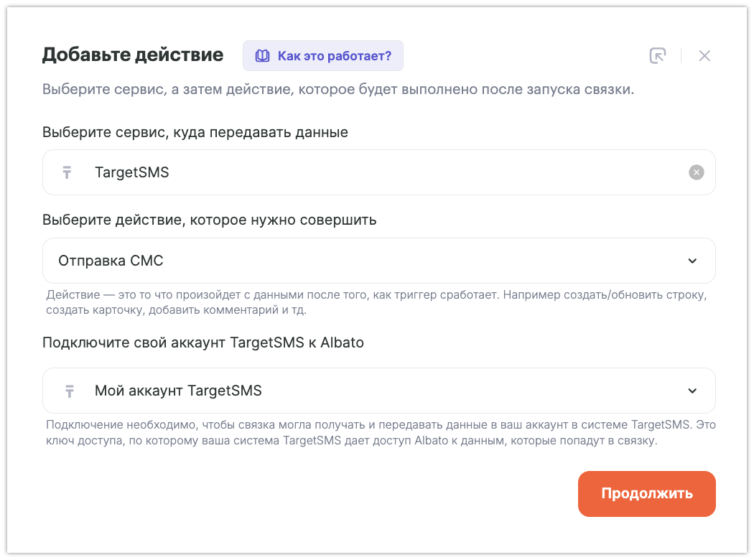
Task: Click the TargetSMS logo in the service field
Action: (x=68, y=172)
